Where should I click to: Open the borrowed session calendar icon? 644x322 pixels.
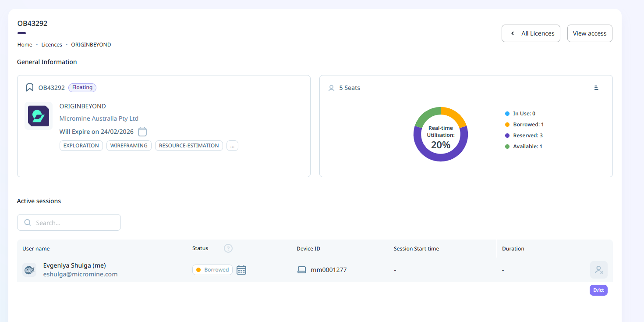pos(241,270)
